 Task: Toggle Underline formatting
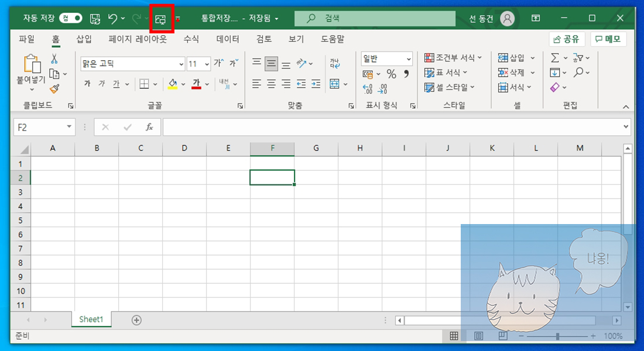(117, 84)
